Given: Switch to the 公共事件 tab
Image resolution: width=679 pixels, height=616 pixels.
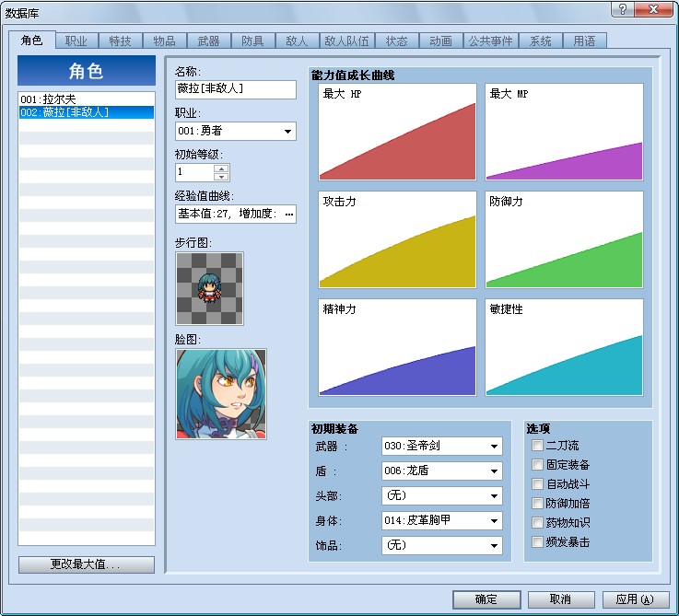Looking at the screenshot, I should tap(491, 41).
